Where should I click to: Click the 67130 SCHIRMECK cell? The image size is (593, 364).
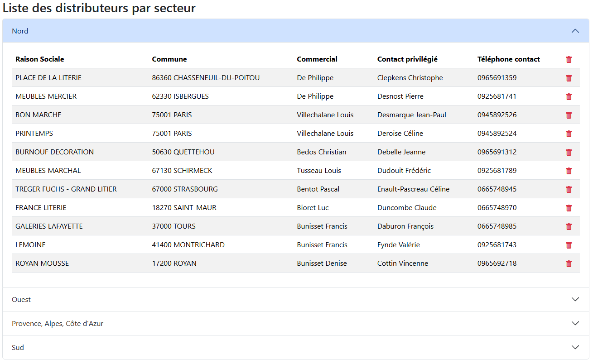coord(182,170)
